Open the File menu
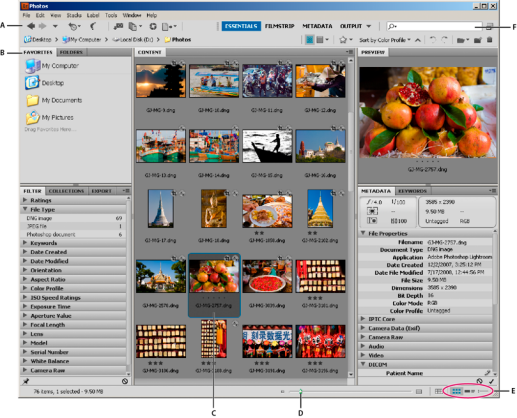Viewport: 517px width, 418px height. [x=26, y=15]
